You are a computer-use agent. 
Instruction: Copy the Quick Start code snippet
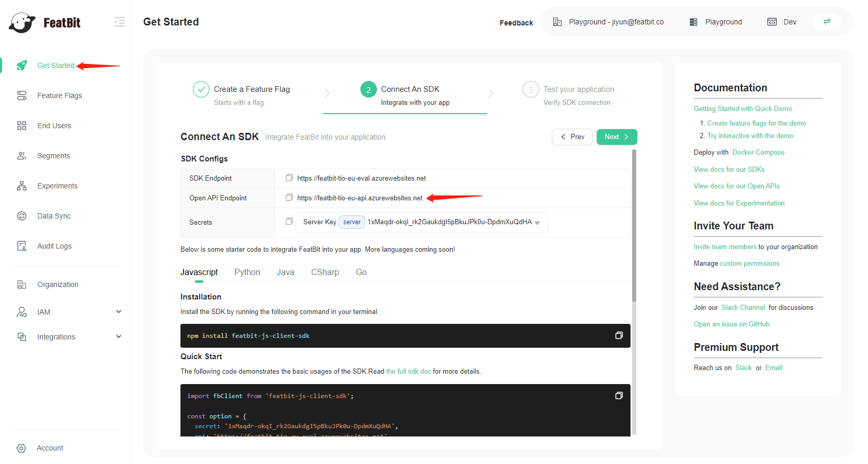tap(619, 396)
